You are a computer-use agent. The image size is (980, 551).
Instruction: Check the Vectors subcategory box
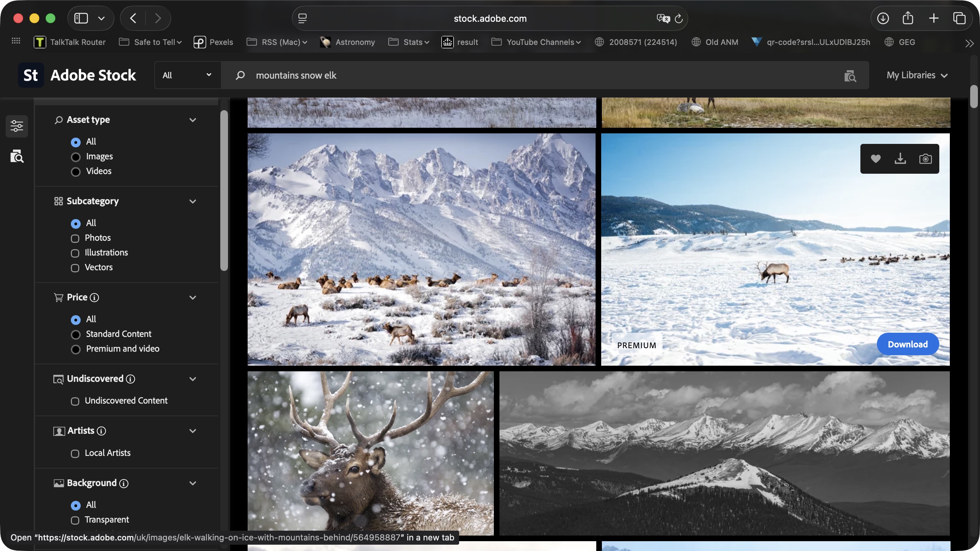point(75,268)
